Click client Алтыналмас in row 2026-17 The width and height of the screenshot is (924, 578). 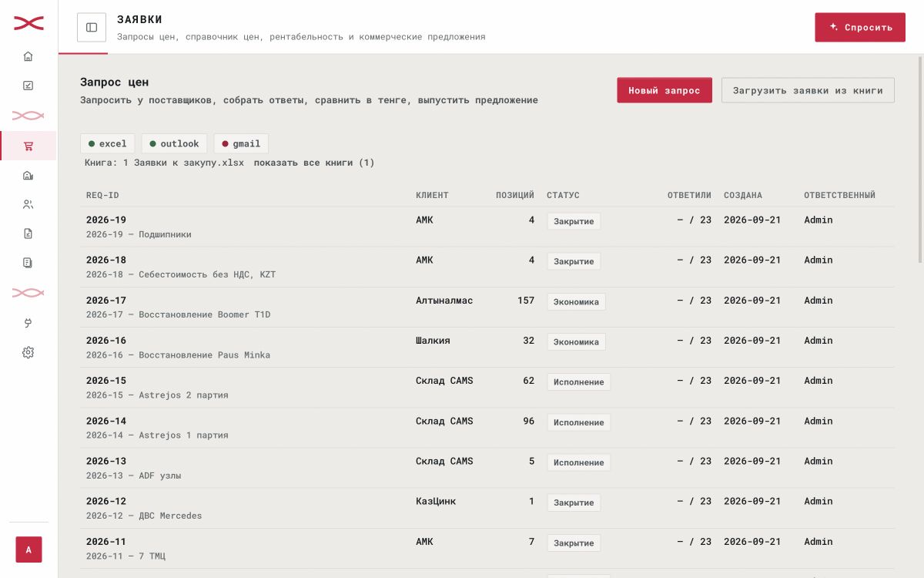pyautogui.click(x=444, y=301)
